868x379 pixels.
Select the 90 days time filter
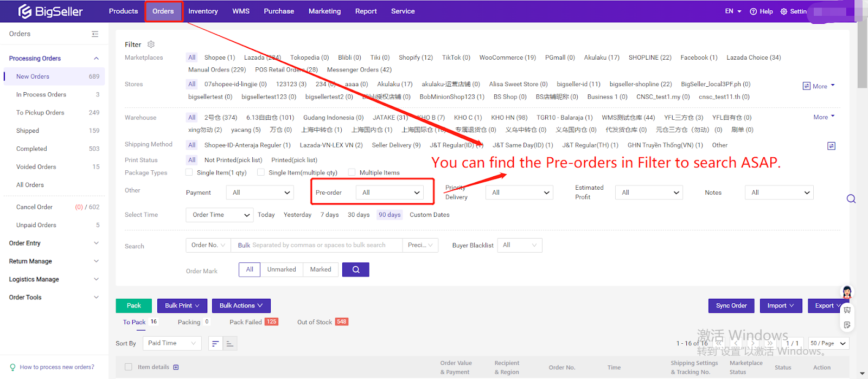pos(390,215)
